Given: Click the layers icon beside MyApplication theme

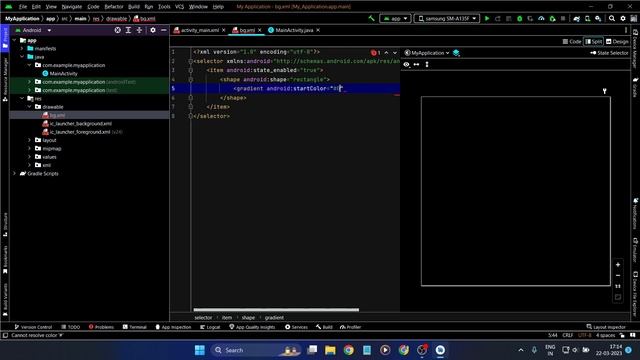Looking at the screenshot, I should [456, 53].
